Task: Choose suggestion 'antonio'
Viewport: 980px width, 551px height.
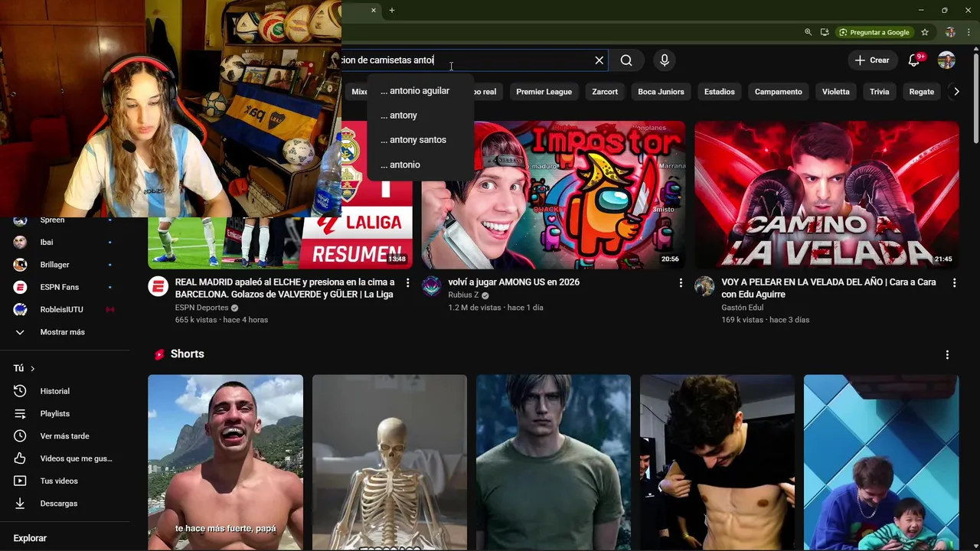Action: click(421, 165)
